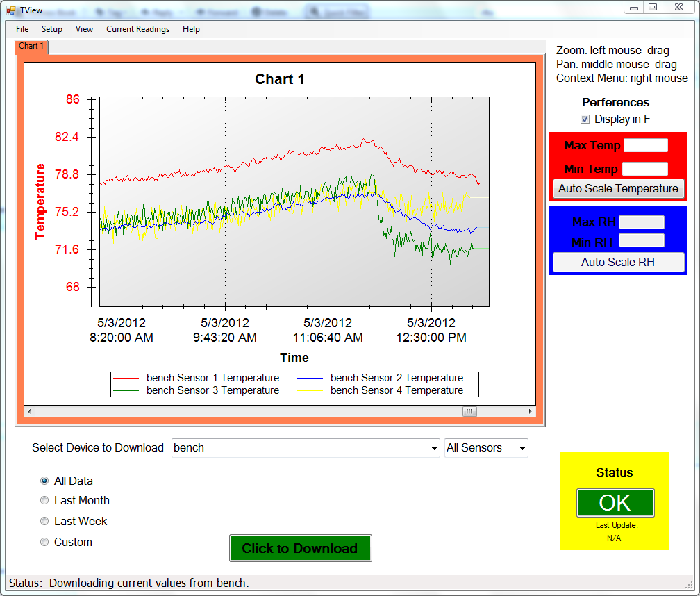
Task: Click the window resize grip in status bar
Action: click(x=689, y=585)
